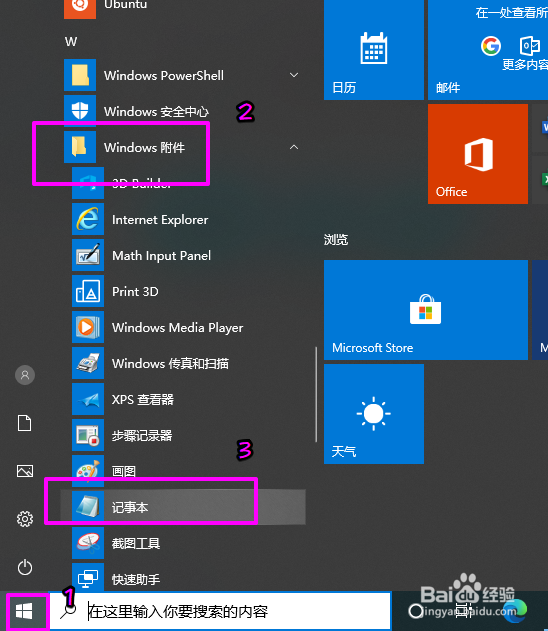Open the Microsoft Store tile

coord(426,310)
